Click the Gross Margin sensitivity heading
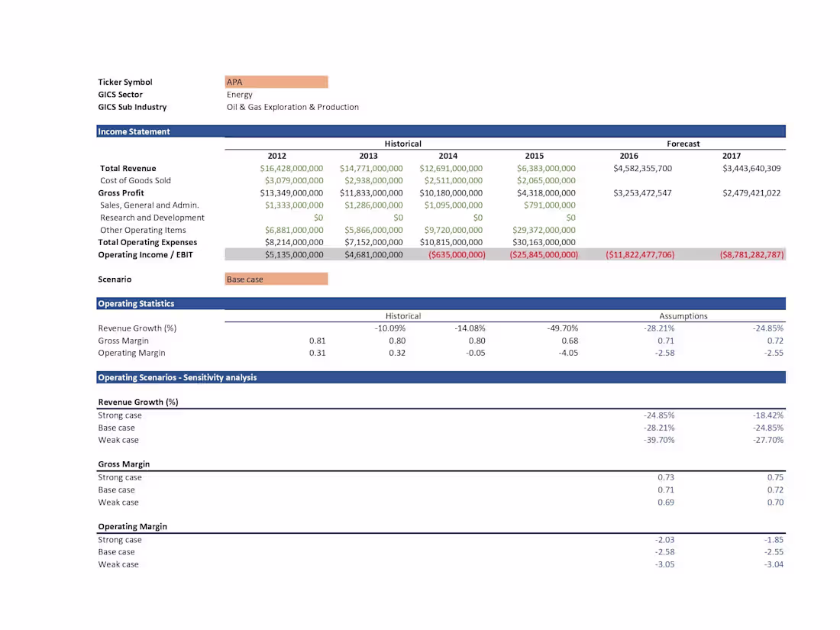 124,464
